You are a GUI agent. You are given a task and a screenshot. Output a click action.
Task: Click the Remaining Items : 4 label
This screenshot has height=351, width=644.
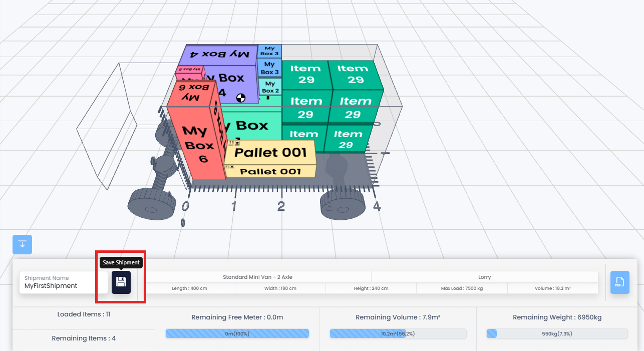point(84,338)
